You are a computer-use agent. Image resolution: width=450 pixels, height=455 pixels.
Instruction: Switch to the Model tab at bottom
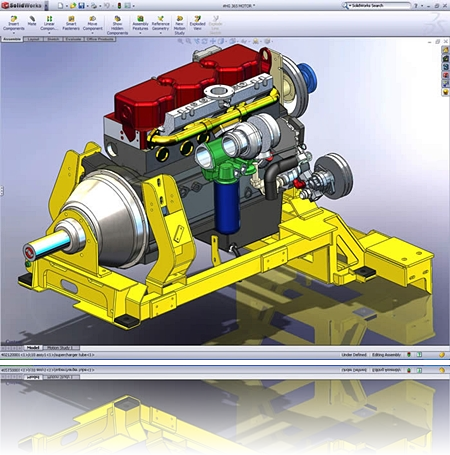[33, 348]
